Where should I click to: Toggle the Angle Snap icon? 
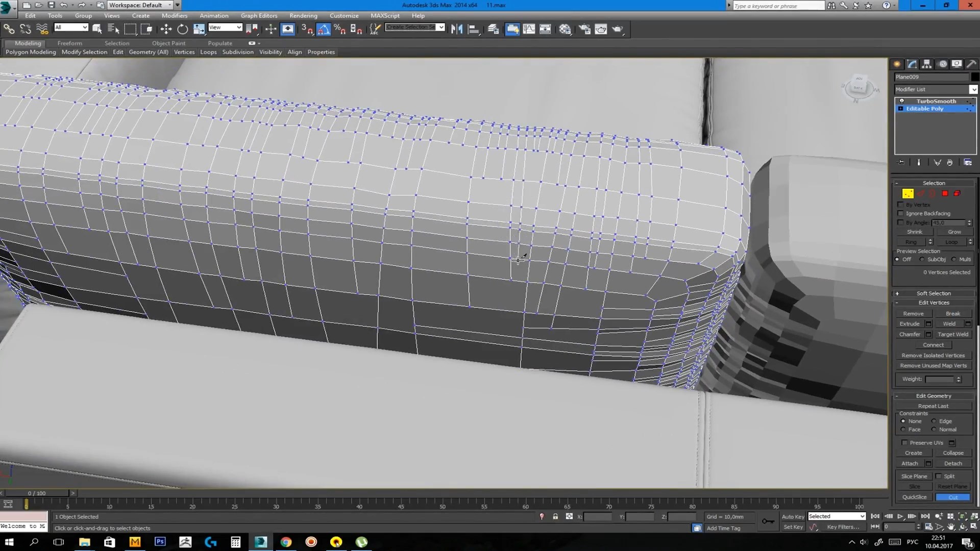(324, 29)
